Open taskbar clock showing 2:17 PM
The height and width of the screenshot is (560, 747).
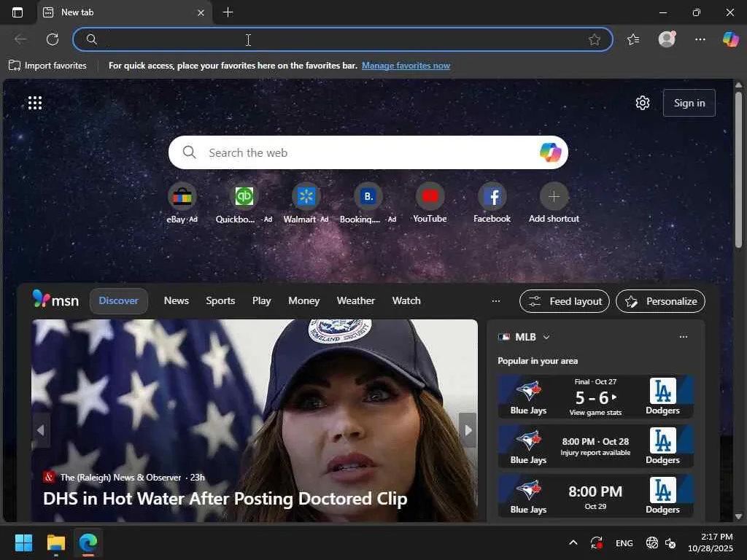click(711, 542)
